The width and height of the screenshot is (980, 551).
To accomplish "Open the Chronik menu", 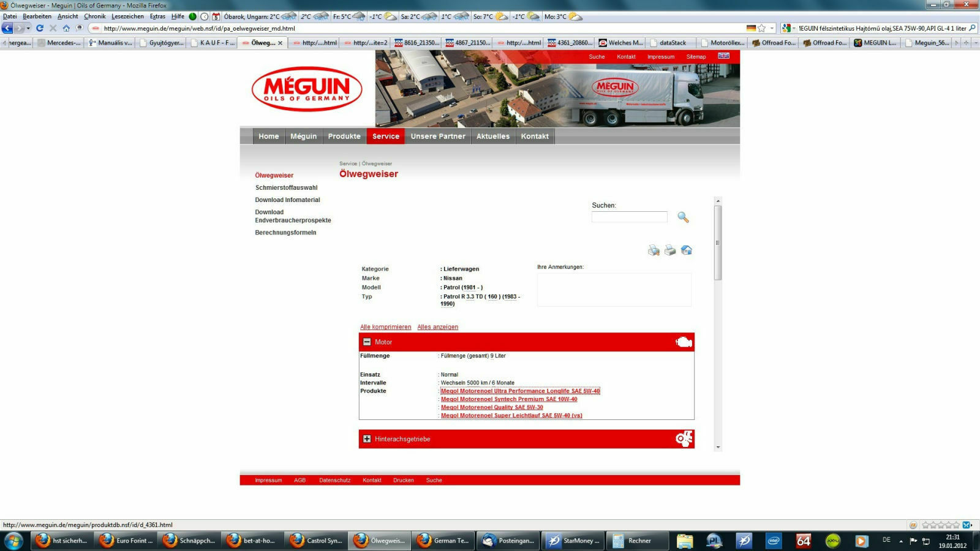I will [x=95, y=17].
